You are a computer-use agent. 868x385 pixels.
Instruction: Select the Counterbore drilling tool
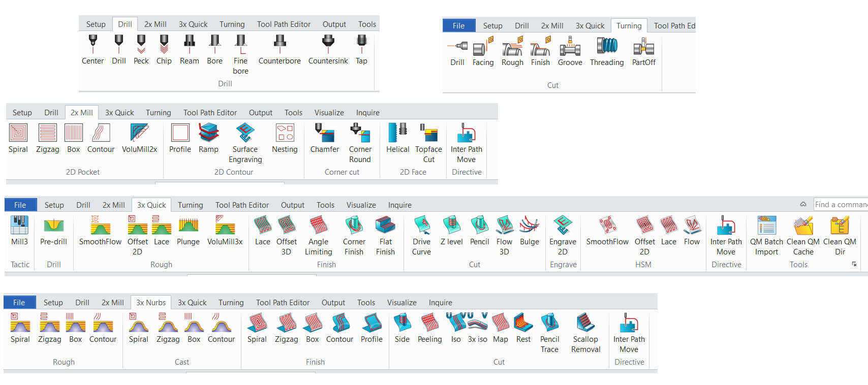(x=280, y=50)
